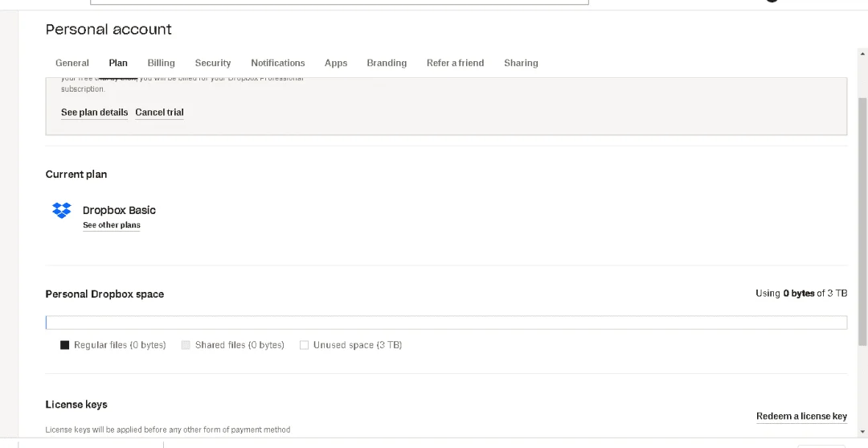Open the Security tab

(x=212, y=63)
